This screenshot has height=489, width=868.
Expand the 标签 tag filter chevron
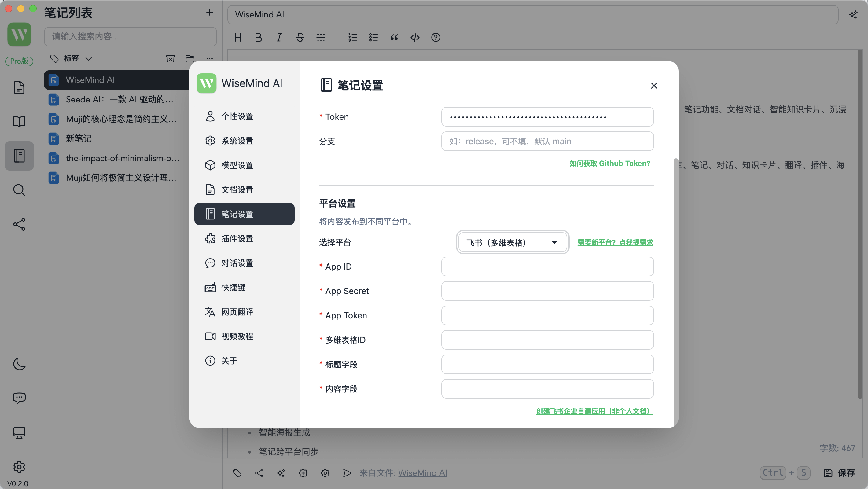pyautogui.click(x=89, y=58)
